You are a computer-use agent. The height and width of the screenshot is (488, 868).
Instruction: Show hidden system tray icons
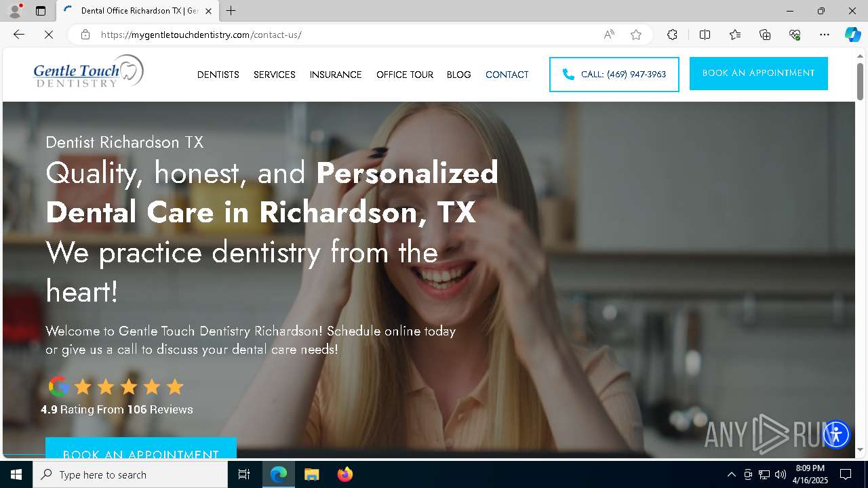coord(731,474)
